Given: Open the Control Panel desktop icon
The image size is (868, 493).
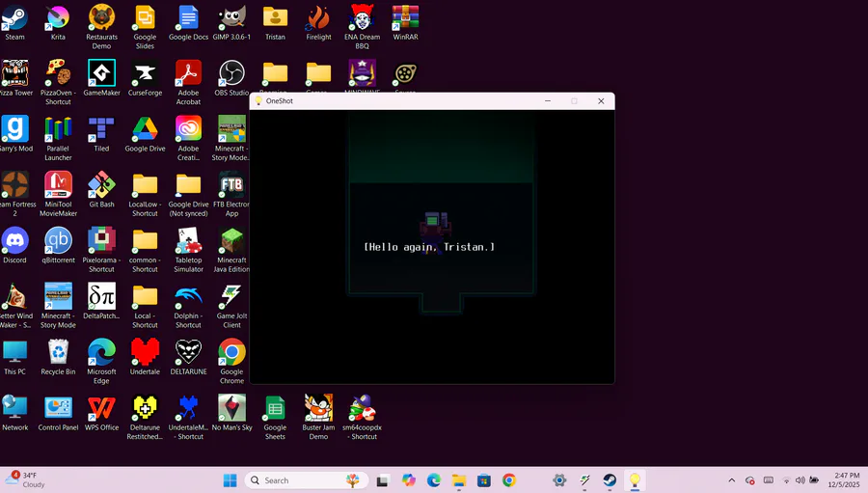Looking at the screenshot, I should [x=58, y=413].
